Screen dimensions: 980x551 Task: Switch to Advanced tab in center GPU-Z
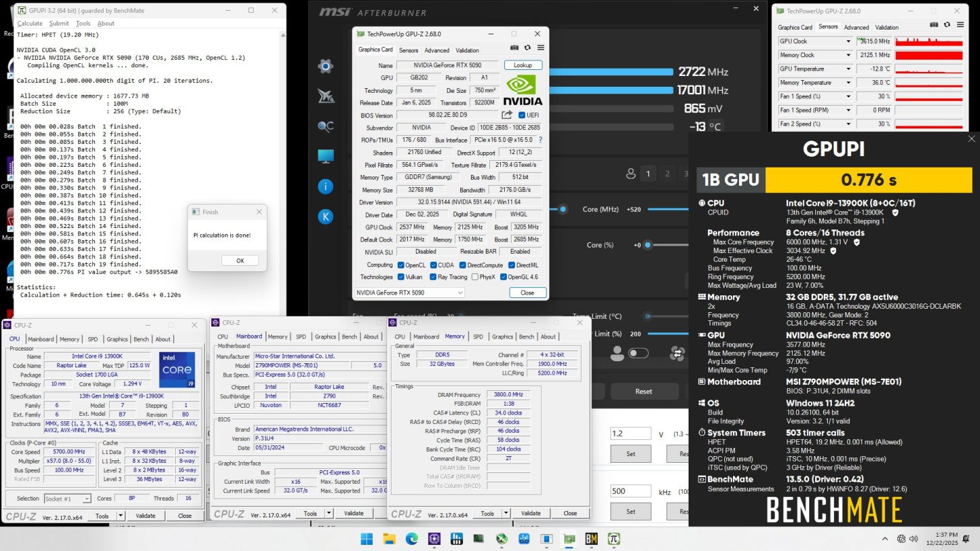click(437, 50)
